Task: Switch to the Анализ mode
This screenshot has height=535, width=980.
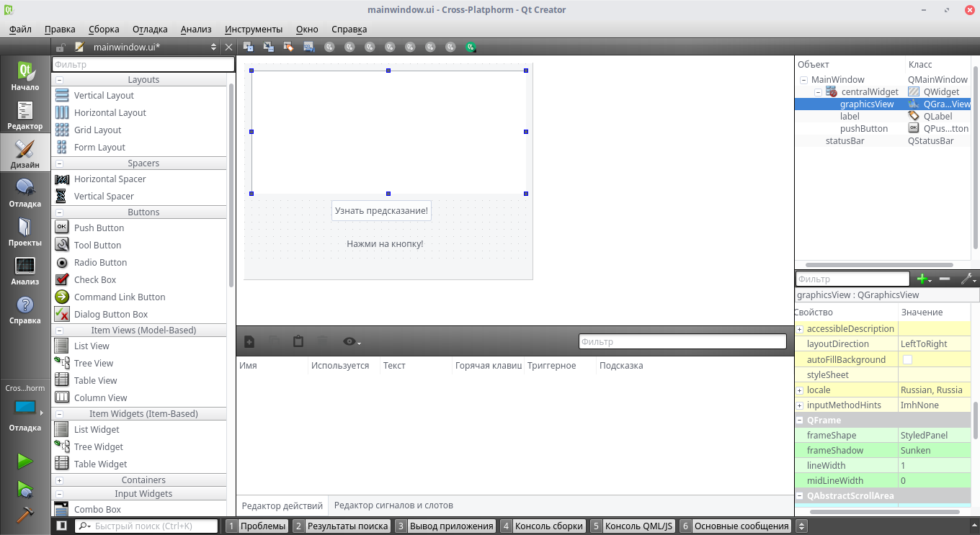Action: point(25,270)
